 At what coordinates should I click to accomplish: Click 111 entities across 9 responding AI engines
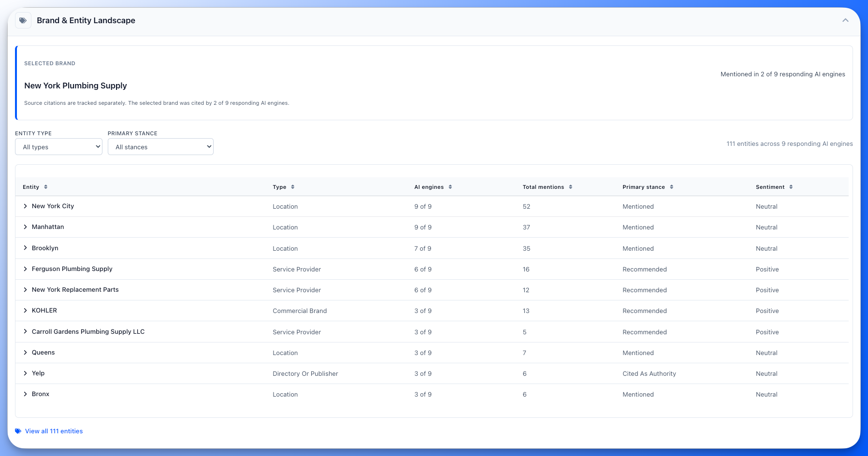point(789,144)
